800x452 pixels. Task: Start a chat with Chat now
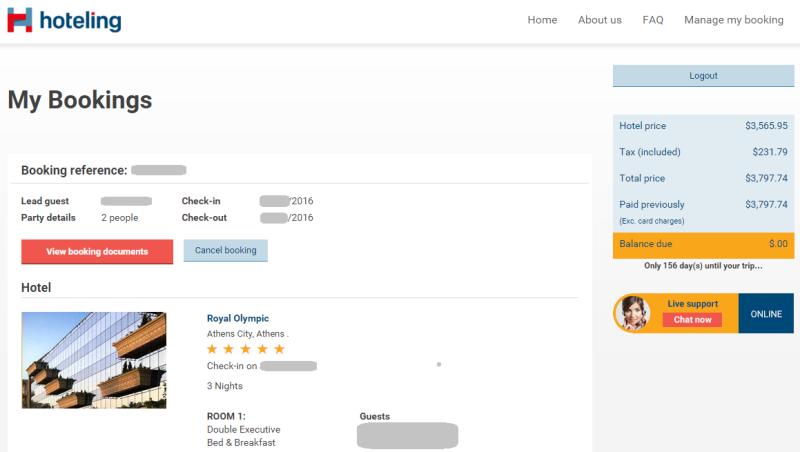(x=692, y=319)
